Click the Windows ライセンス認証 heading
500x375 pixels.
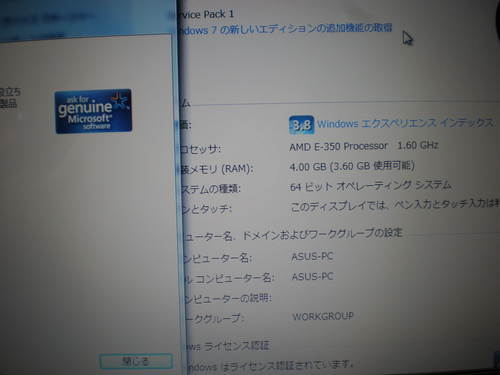tap(227, 346)
